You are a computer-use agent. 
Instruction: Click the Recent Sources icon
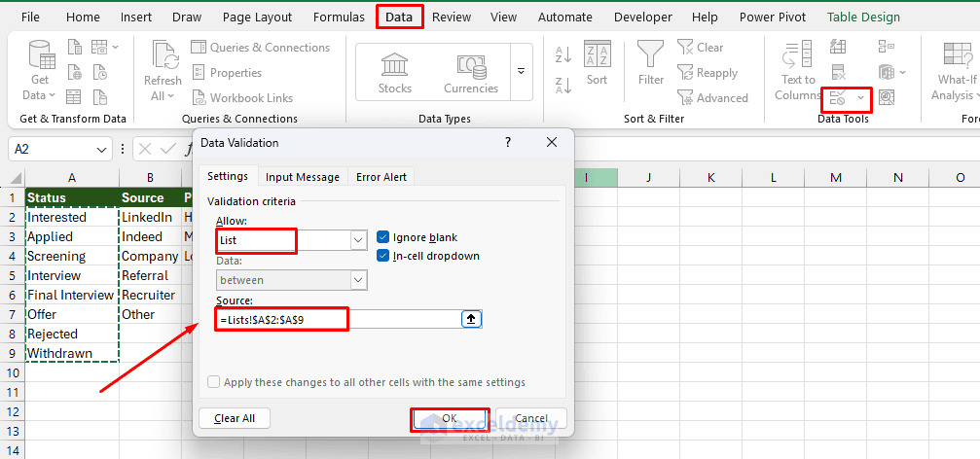pyautogui.click(x=99, y=72)
